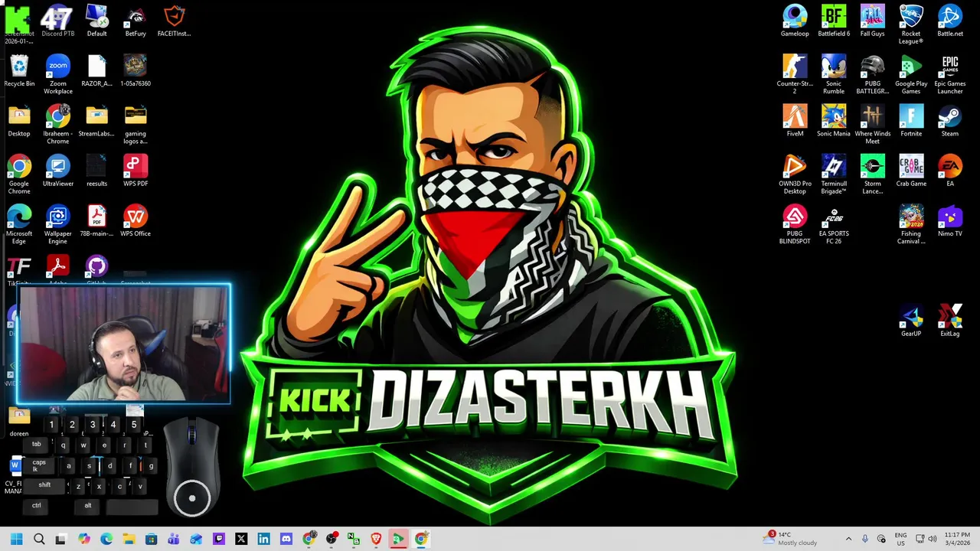The width and height of the screenshot is (980, 551).
Task: Launch Zoom Workplace from desktop
Action: tap(57, 74)
